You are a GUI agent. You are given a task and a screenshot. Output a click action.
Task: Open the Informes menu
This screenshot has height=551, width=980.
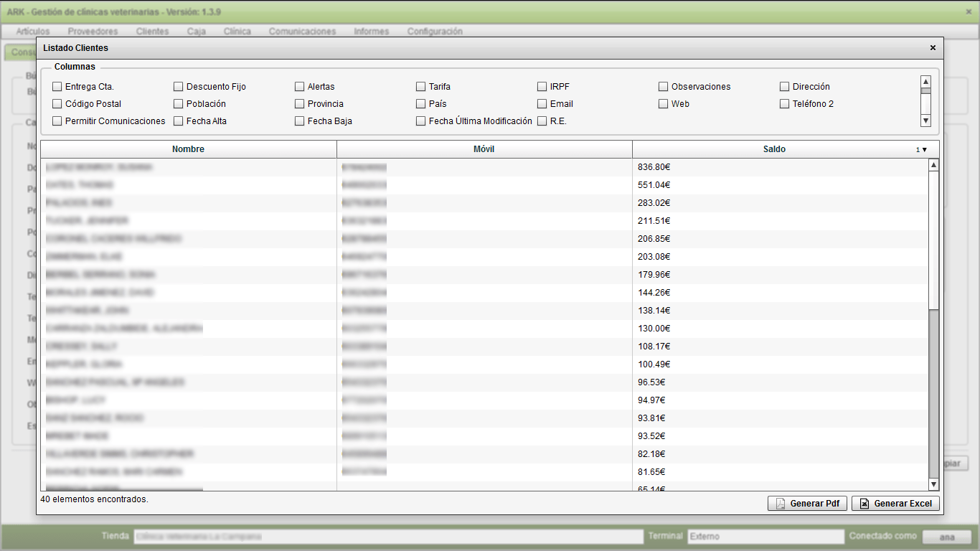point(371,32)
